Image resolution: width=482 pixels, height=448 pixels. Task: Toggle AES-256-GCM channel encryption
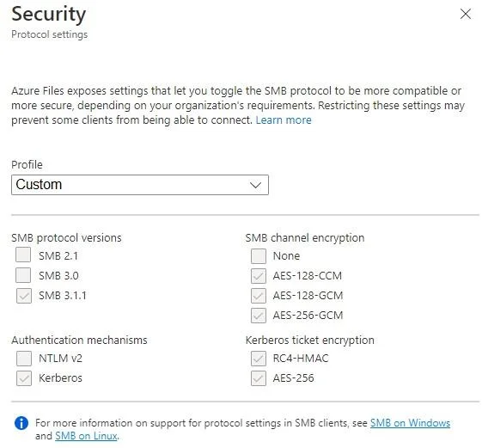point(259,316)
